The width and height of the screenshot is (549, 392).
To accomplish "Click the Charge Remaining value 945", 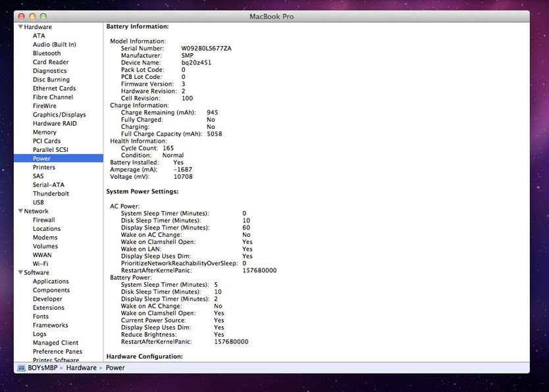I will point(212,112).
